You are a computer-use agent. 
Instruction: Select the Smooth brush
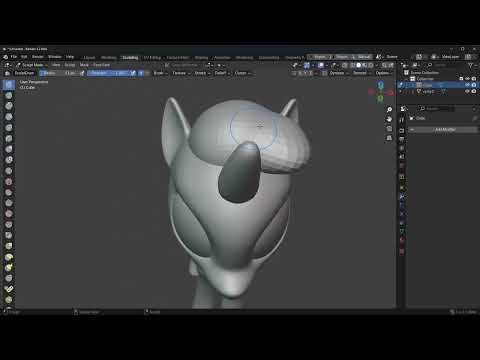(x=9, y=182)
